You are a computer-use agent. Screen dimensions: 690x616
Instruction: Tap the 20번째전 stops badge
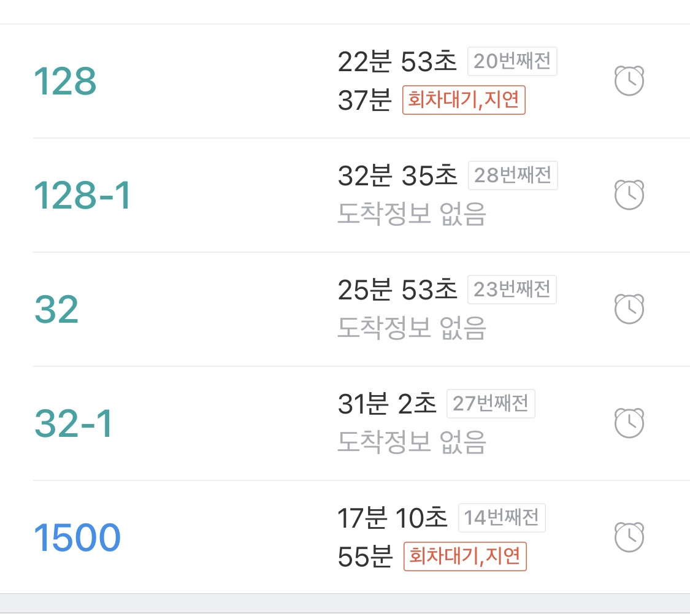point(512,61)
